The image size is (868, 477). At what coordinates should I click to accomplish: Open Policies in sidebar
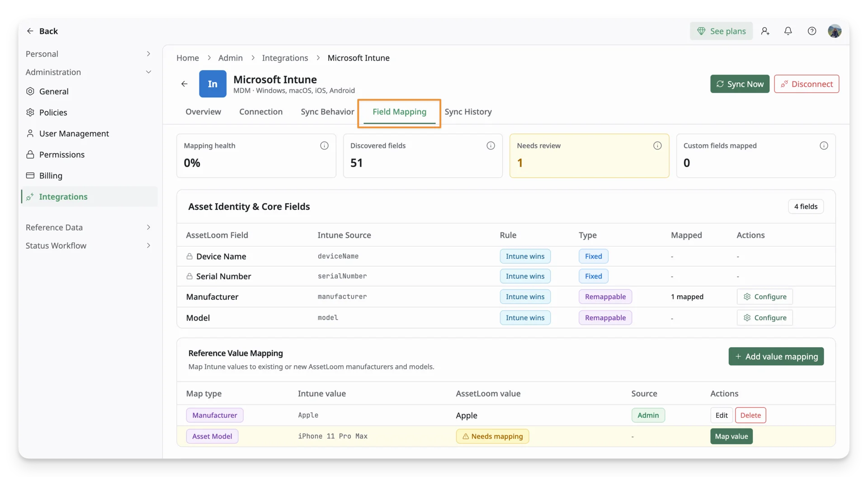pos(89,112)
